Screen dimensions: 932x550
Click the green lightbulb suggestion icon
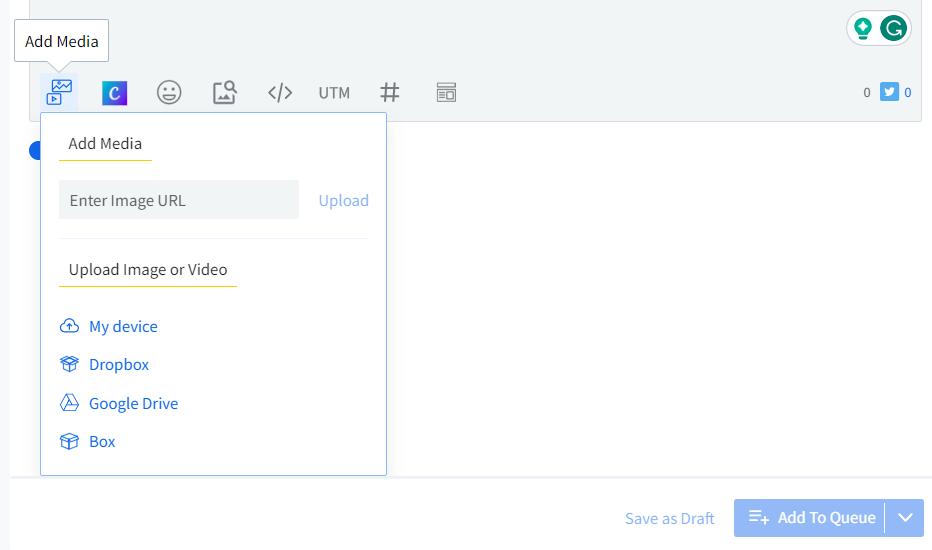863,28
